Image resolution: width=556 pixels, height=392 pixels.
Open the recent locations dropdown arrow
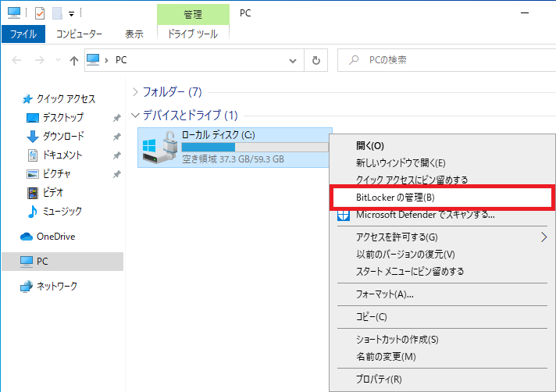58,60
